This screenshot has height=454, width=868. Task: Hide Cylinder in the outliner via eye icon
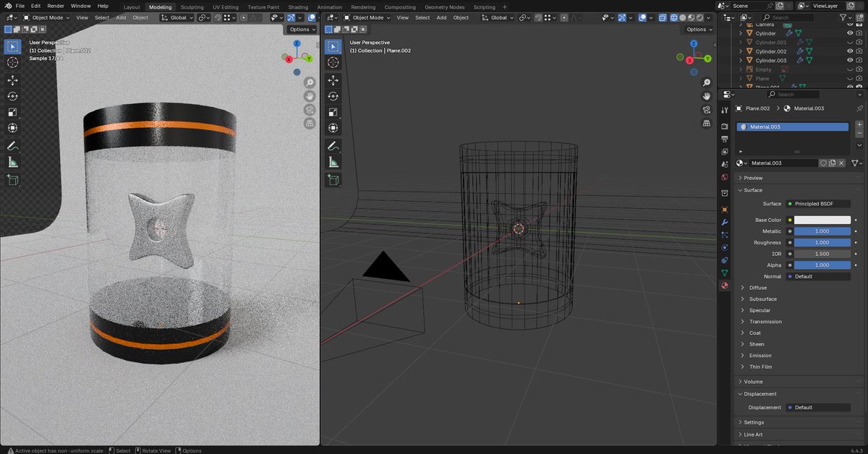[850, 33]
